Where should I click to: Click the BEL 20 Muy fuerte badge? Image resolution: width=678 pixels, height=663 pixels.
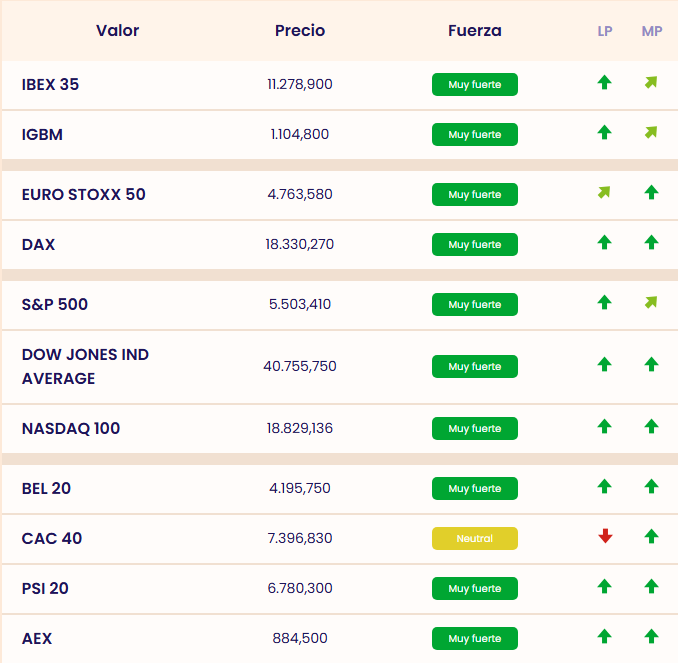474,489
